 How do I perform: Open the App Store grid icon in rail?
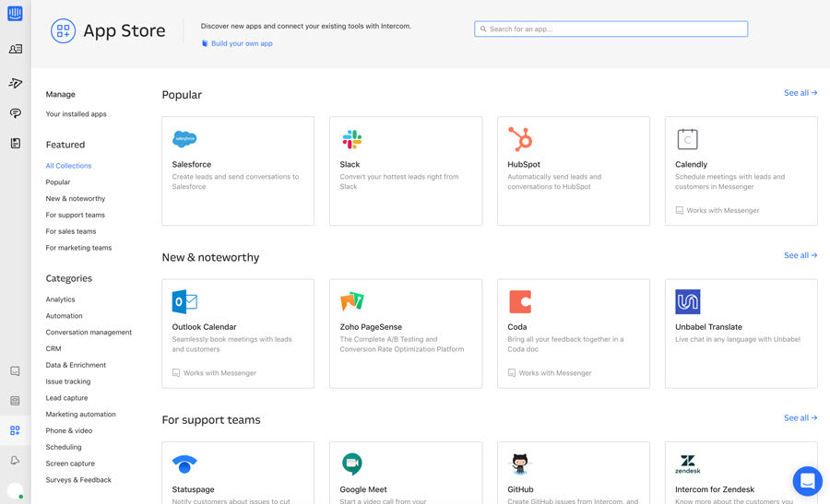click(x=15, y=430)
